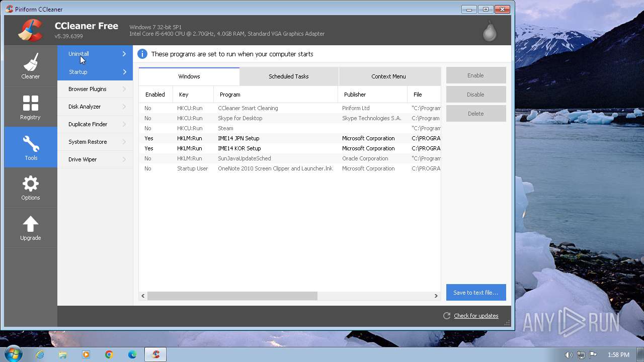Select the IME14 JPN Setup entry

(x=290, y=138)
